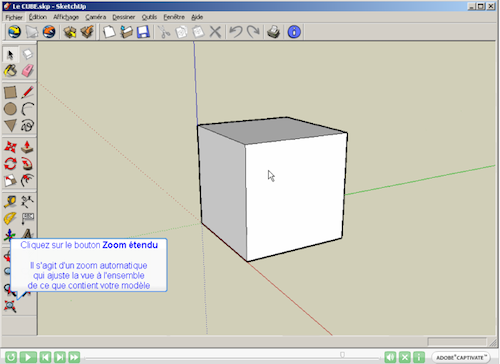Fast forward the Captivate playback
This screenshot has width=500, height=364.
(x=74, y=357)
